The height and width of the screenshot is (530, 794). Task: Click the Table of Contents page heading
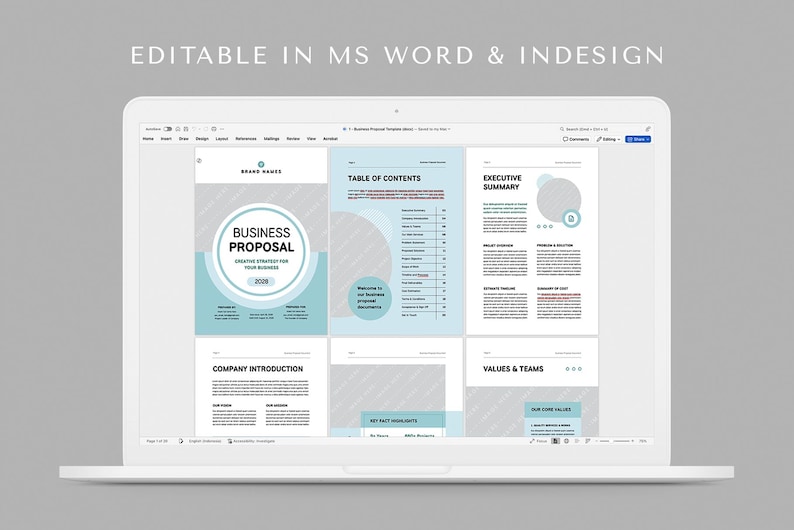click(384, 179)
